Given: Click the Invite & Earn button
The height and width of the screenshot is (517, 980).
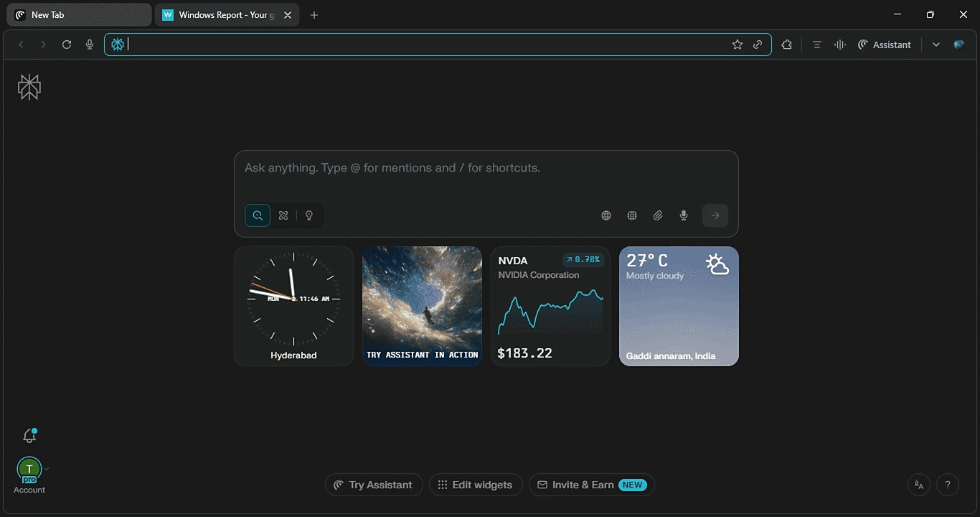Looking at the screenshot, I should (590, 485).
